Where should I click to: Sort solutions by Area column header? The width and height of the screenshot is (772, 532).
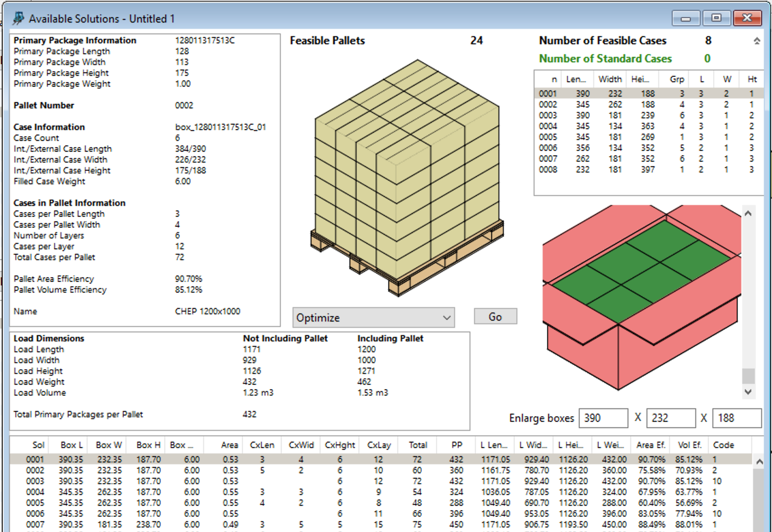(223, 445)
